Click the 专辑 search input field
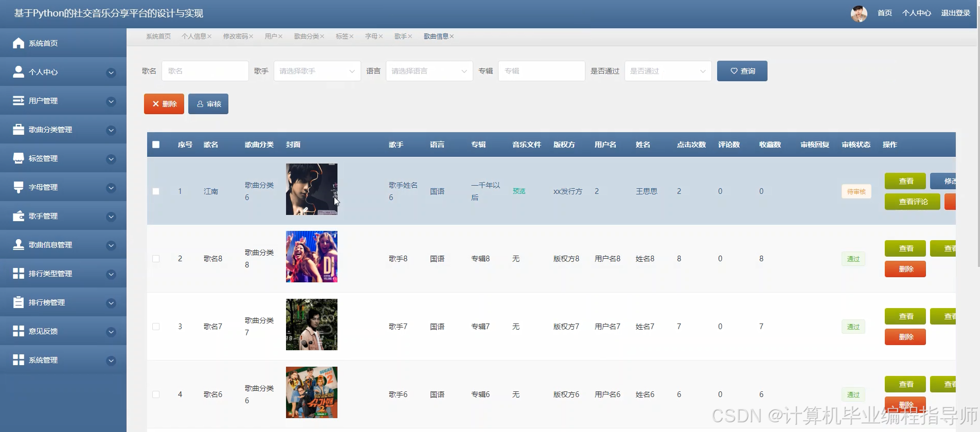The image size is (980, 432). (x=542, y=71)
